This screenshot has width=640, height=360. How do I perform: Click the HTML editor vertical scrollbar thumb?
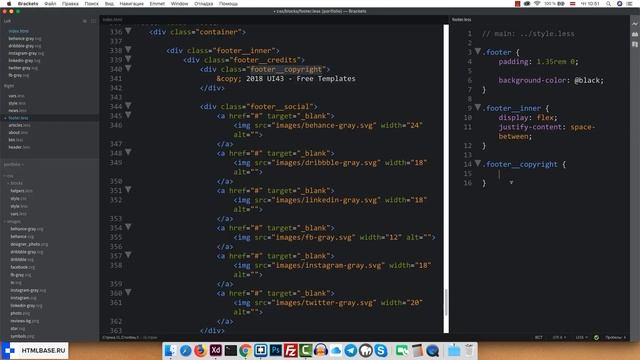(446, 302)
